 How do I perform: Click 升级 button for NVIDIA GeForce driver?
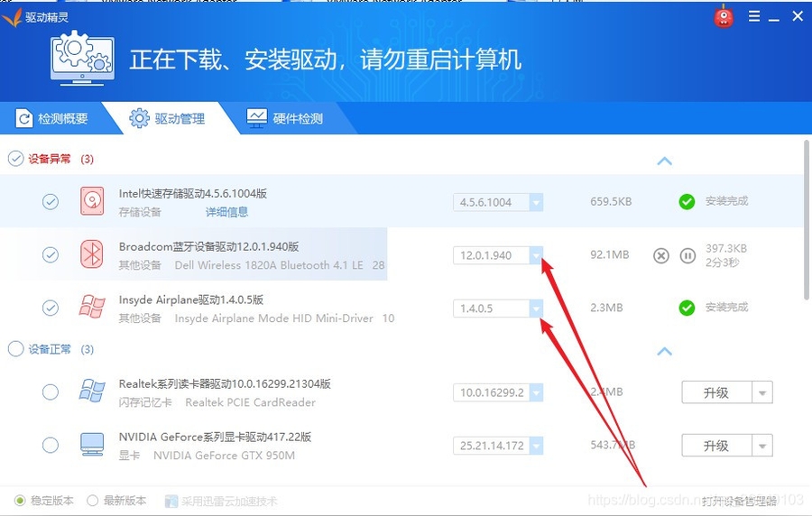716,446
